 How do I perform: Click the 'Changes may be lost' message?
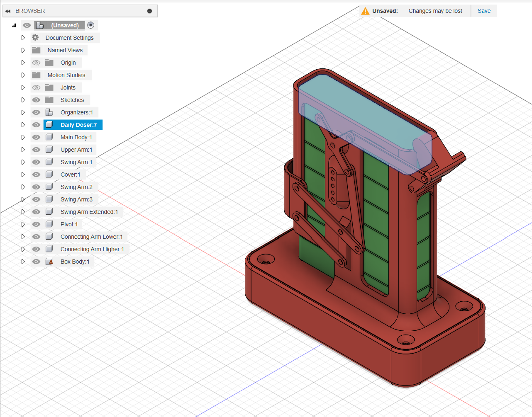pos(435,11)
